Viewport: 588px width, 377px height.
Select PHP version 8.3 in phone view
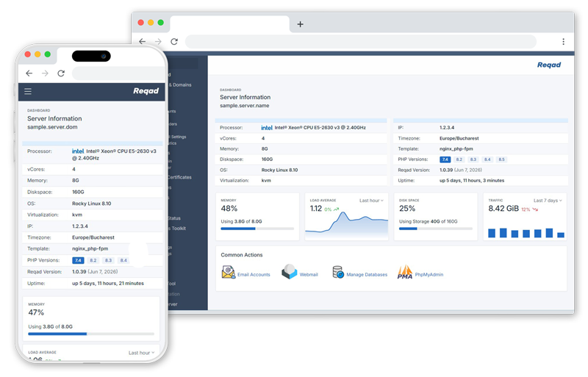(108, 260)
